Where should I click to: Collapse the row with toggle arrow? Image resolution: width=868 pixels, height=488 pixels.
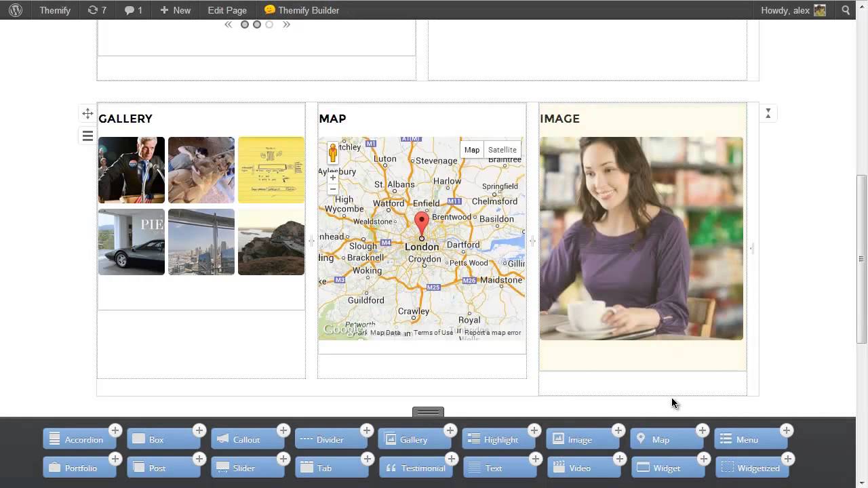pos(768,114)
